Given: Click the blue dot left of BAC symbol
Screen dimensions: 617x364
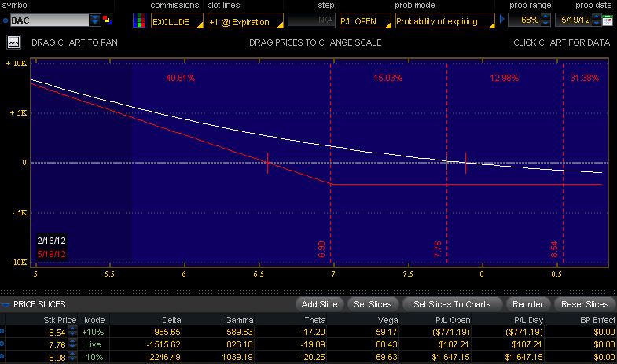Looking at the screenshot, I should (x=6, y=20).
